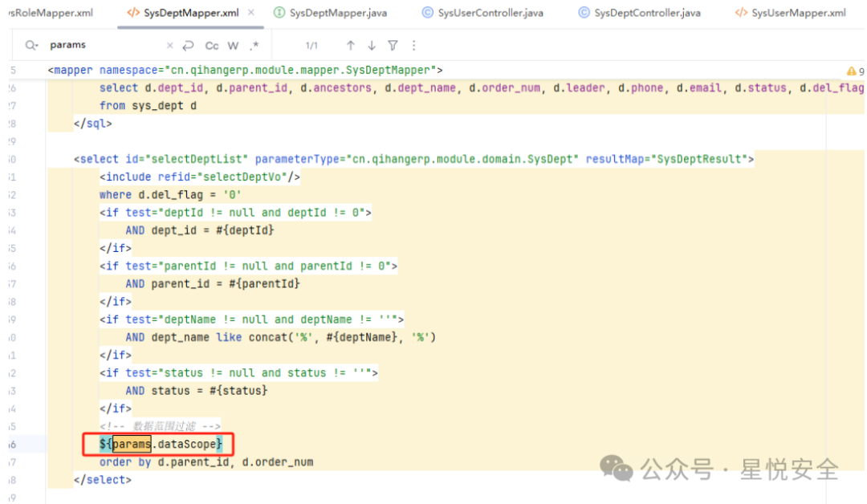
Task: Click the where d.del_flag = '0' line
Action: point(170,194)
